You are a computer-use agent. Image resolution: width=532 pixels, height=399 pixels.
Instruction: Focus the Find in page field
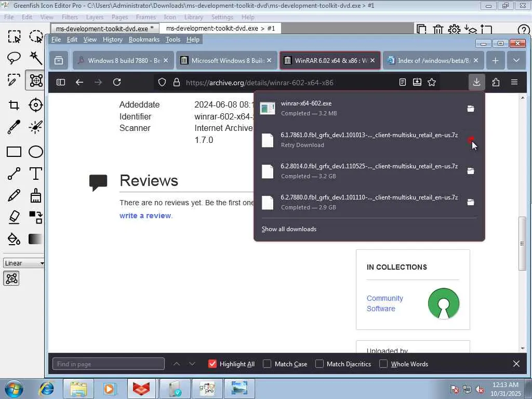tap(109, 364)
